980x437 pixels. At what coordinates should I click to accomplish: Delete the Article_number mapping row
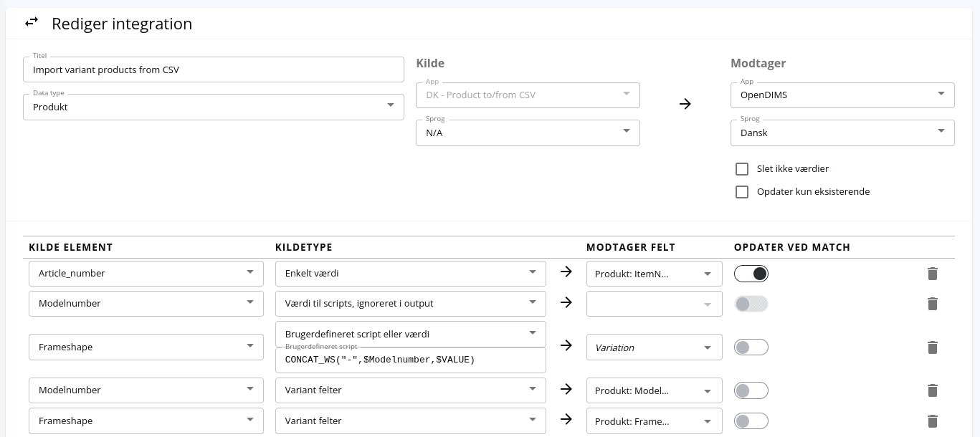[x=932, y=274]
